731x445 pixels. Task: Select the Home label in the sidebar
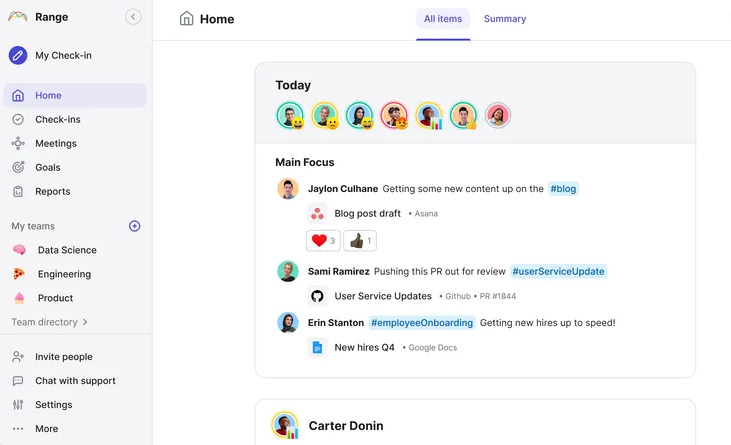point(48,96)
